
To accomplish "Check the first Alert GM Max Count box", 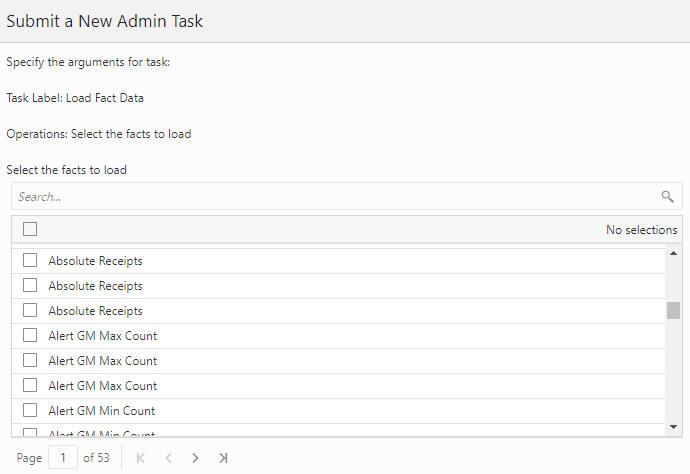I will [x=30, y=335].
